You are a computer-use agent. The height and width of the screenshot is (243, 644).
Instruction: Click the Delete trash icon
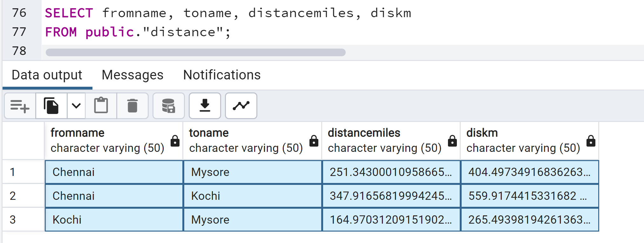click(132, 106)
